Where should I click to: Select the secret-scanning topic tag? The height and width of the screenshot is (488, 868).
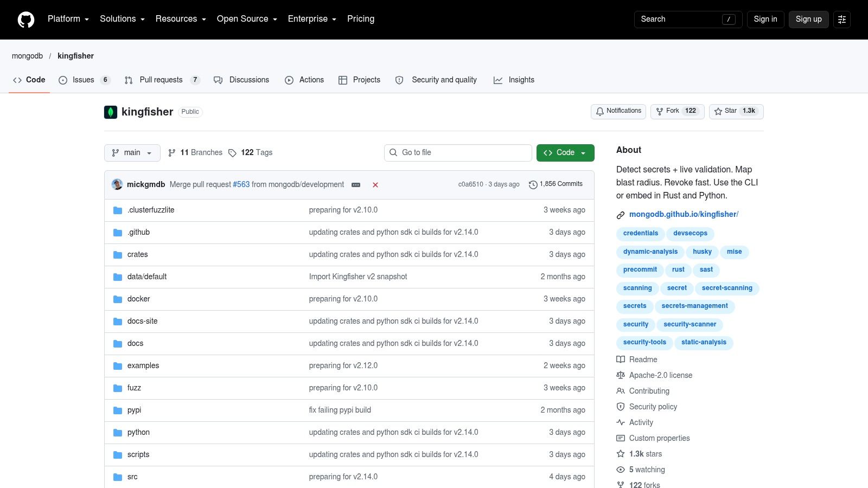coord(727,288)
